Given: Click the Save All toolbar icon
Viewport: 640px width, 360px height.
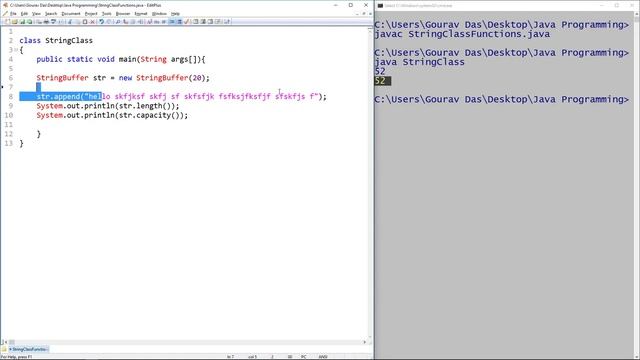Looking at the screenshot, I should click(29, 22).
